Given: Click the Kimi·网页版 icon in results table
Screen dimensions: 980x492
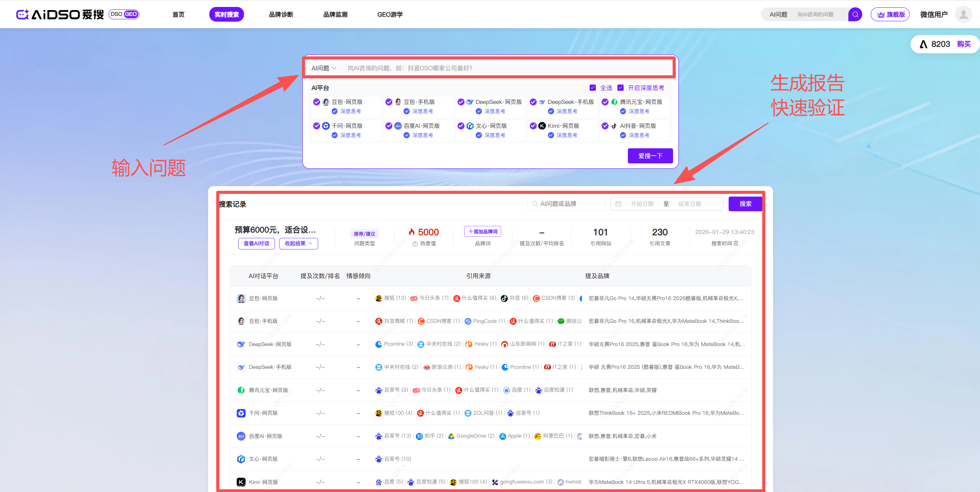Looking at the screenshot, I should pyautogui.click(x=241, y=482).
